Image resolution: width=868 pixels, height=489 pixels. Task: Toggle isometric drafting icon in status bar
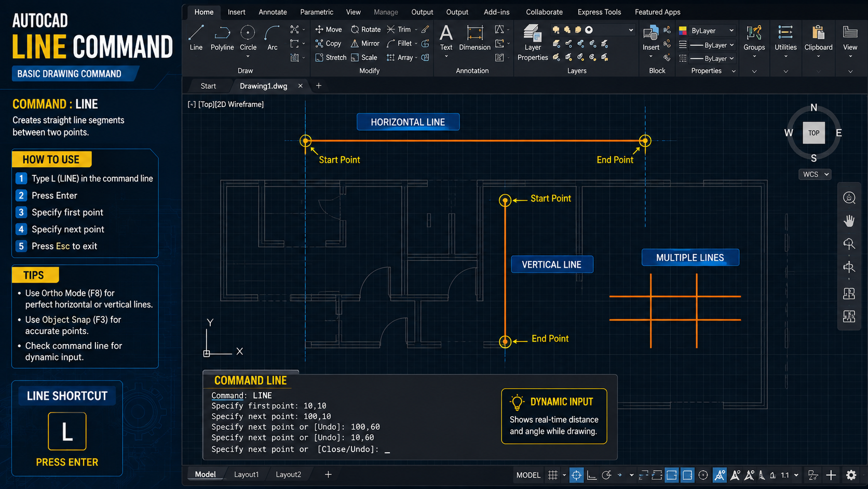(x=619, y=475)
